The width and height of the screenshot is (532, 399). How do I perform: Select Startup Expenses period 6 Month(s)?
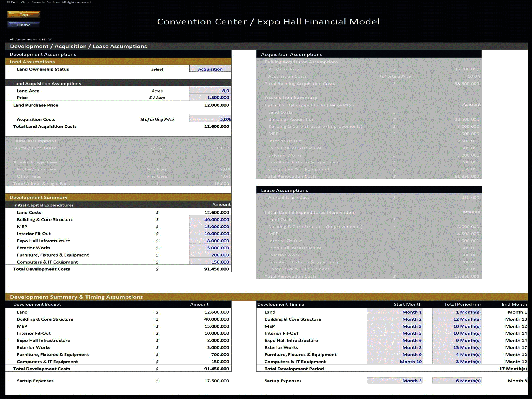[x=457, y=381]
